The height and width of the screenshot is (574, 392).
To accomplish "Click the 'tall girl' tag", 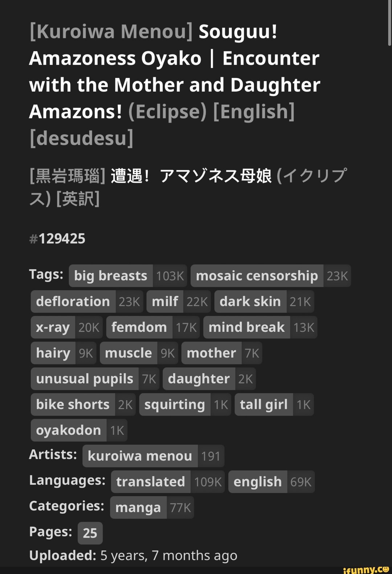I will coord(264,405).
